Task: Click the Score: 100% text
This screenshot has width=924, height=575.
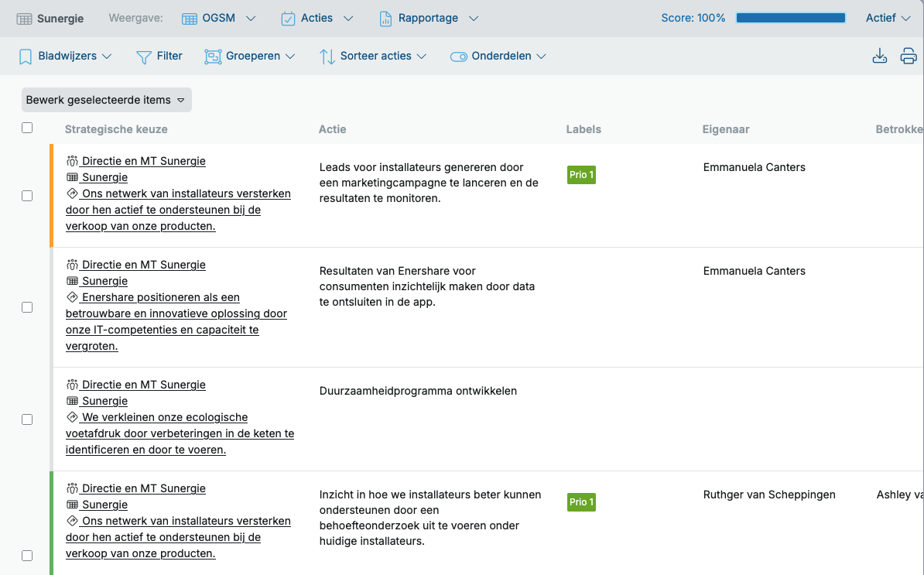Action: 693,19
